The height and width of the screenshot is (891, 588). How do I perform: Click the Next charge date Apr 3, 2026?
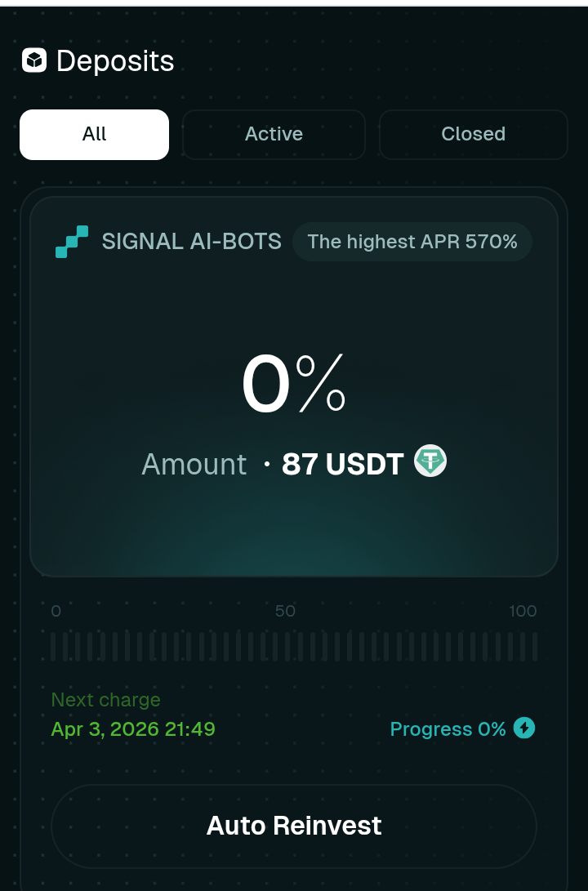[133, 728]
